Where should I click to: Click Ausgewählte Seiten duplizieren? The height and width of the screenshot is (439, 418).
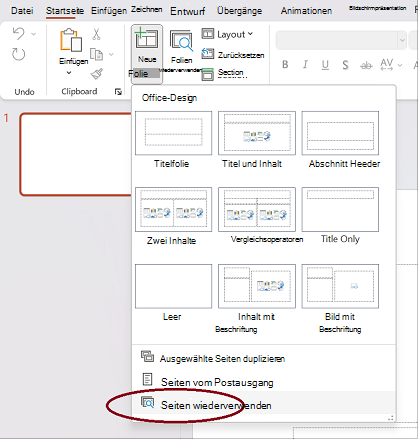coord(263,358)
